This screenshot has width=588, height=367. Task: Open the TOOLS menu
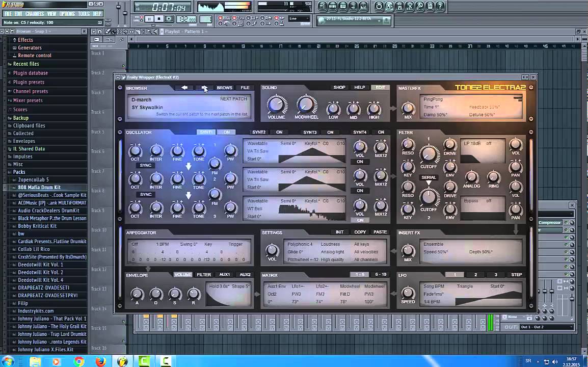pos(84,14)
